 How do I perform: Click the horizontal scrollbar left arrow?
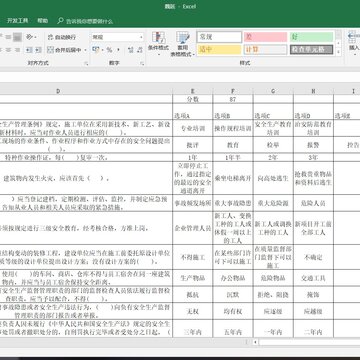255,342
